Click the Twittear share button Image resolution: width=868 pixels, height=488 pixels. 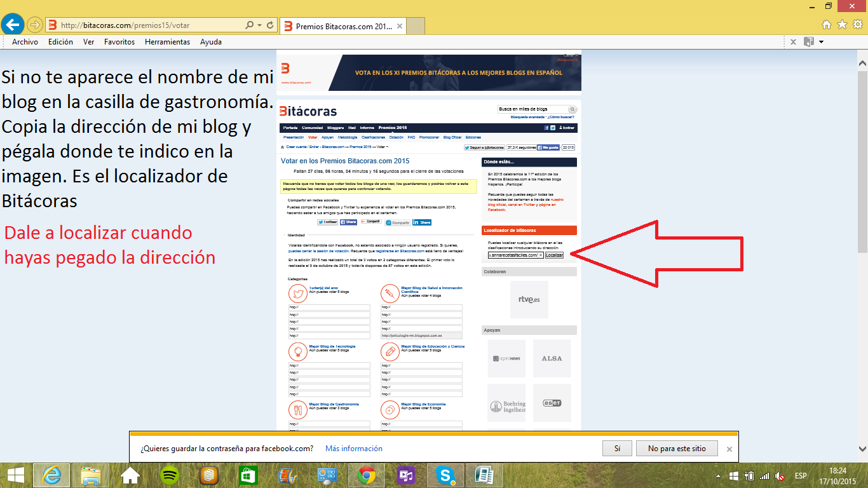click(328, 222)
